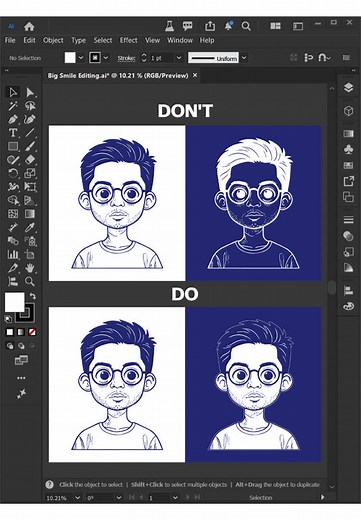
Task: Select the Perspective Grid tool
Action: pyautogui.click(x=30, y=200)
